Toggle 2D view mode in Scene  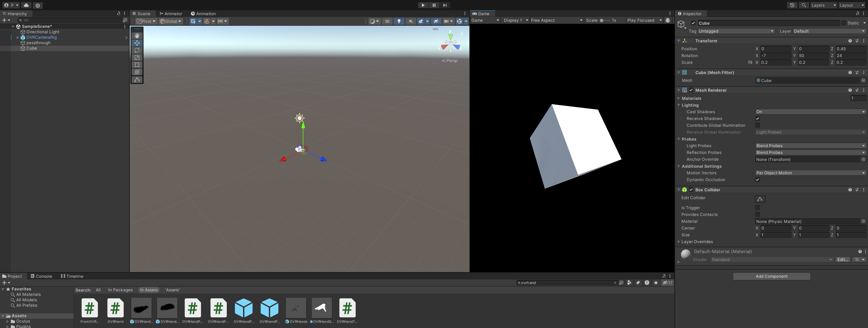point(387,21)
